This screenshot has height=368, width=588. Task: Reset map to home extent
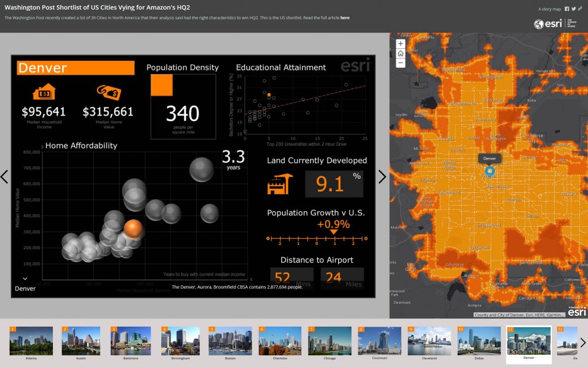[400, 53]
